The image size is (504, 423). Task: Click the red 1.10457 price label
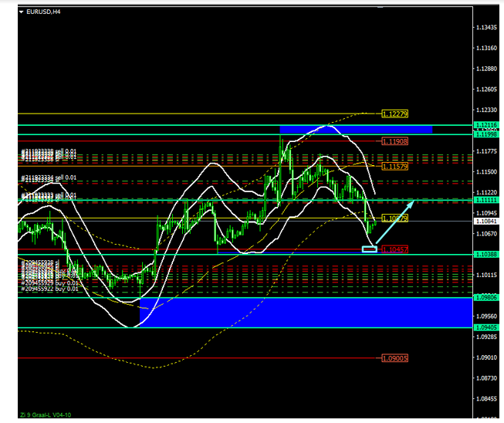coord(394,249)
